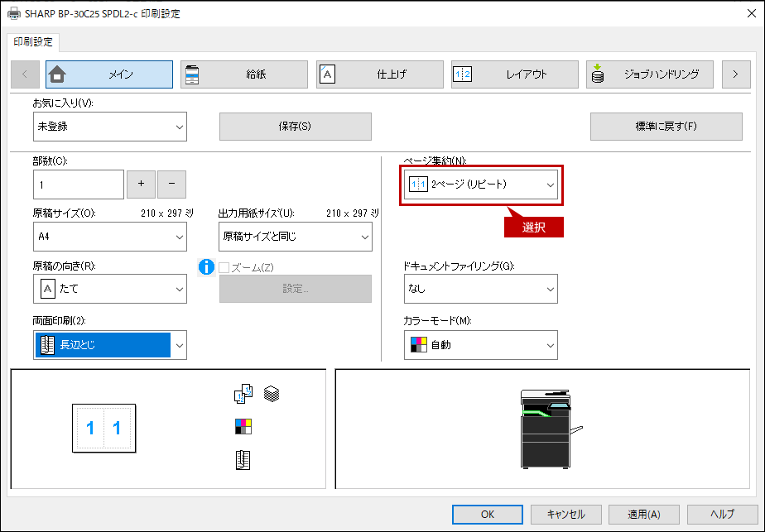Click the キャンセル button
765x532 pixels.
pos(566,515)
